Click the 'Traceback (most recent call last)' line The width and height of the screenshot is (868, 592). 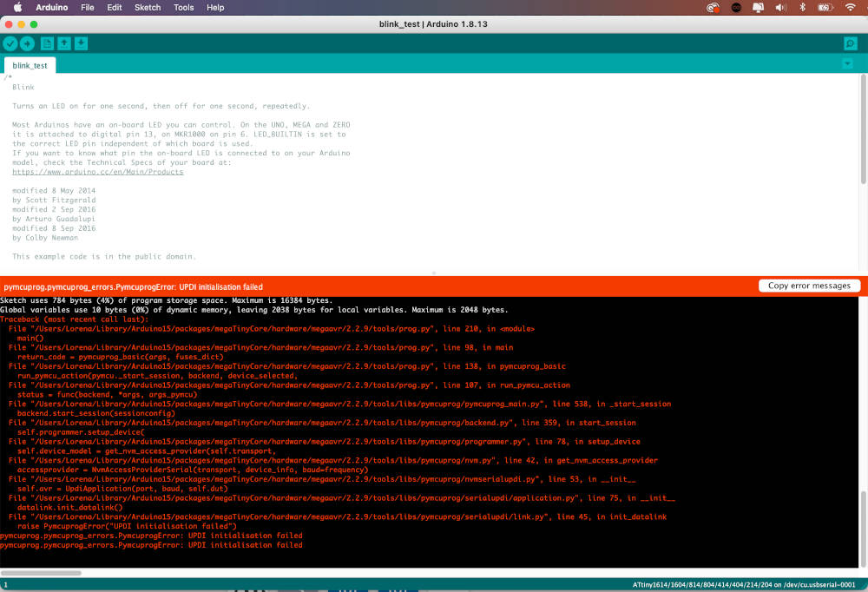(74, 319)
